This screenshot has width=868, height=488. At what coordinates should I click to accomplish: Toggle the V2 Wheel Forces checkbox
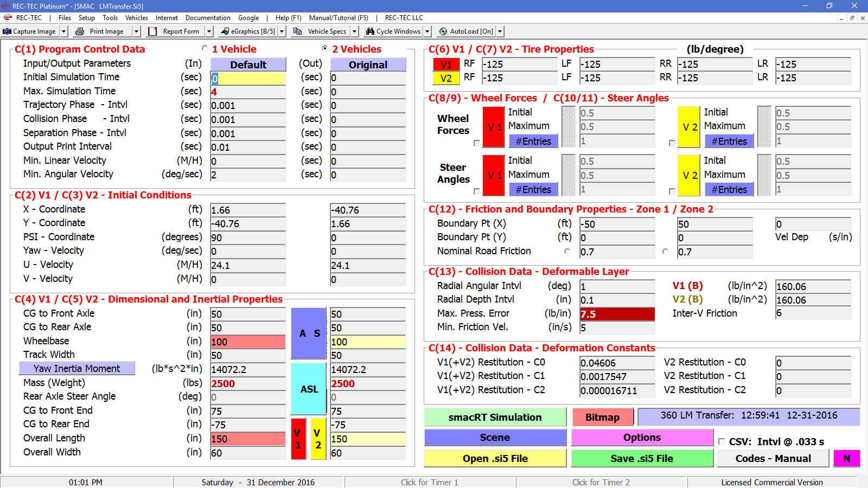[672, 143]
